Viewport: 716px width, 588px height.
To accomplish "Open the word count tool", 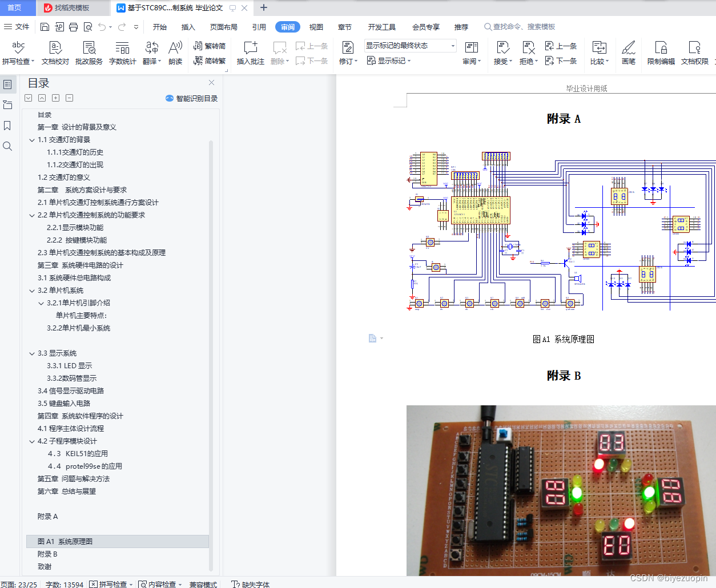I will (122, 53).
